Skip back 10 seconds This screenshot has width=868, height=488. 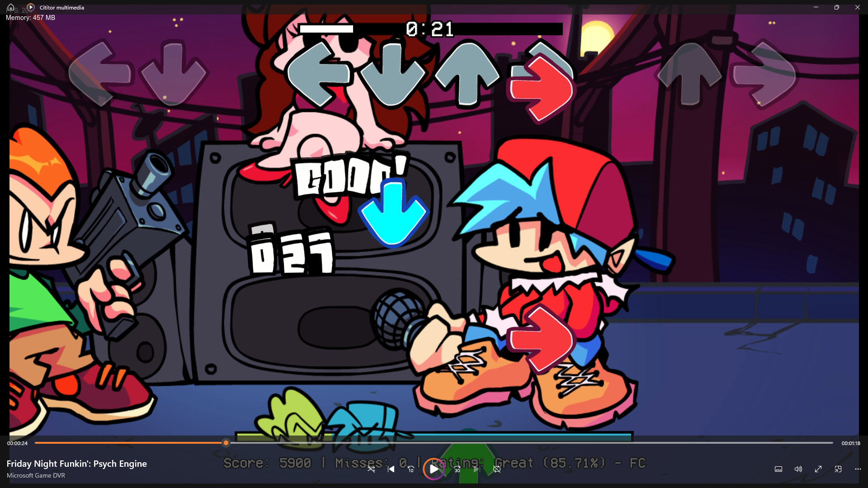[x=411, y=469]
